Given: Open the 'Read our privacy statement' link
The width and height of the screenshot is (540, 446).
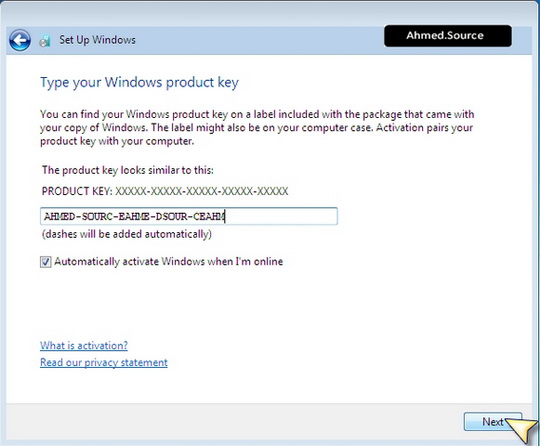Looking at the screenshot, I should click(x=104, y=362).
